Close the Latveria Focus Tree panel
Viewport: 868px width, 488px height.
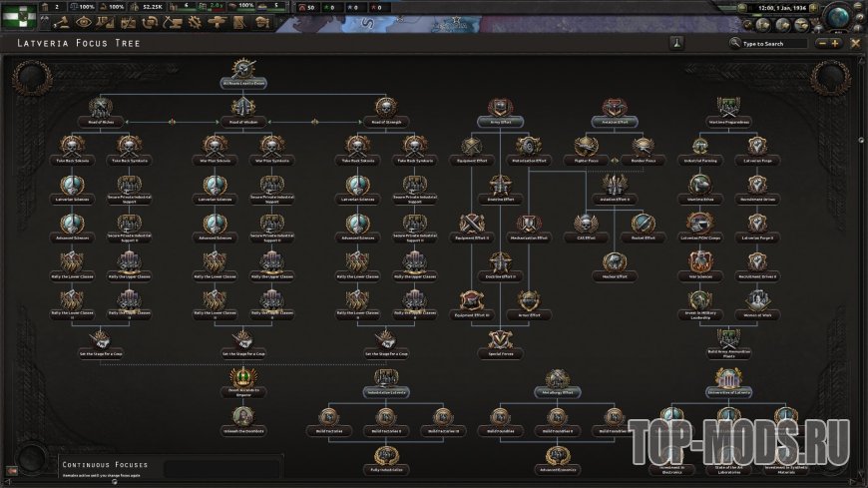point(855,43)
